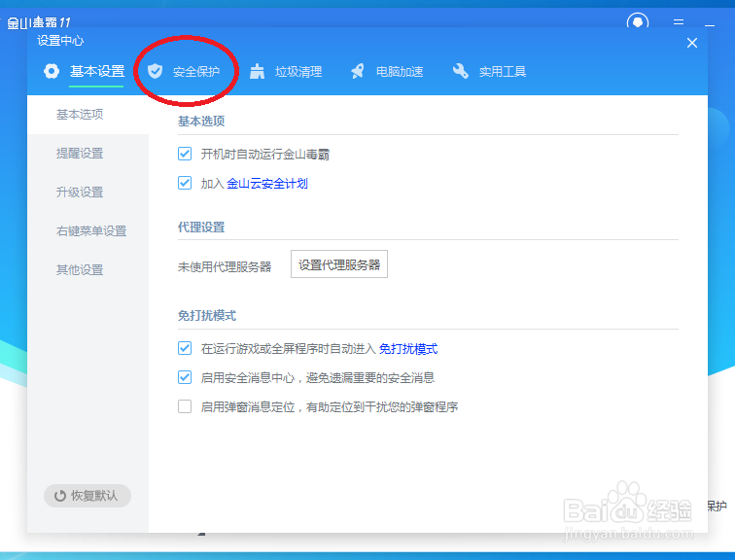
Task: Click the shield icon for 安全保护
Action: pos(155,71)
